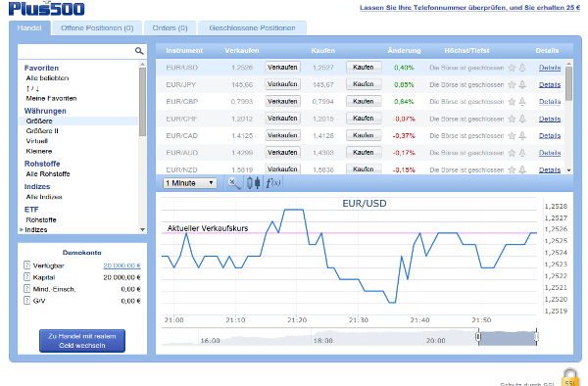Star the EUR/NZD instrument
This screenshot has height=386, width=588.
pos(512,169)
